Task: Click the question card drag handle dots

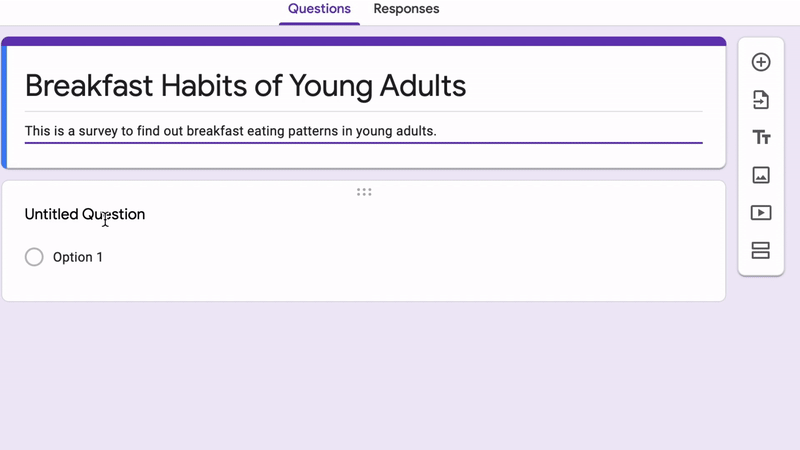Action: click(x=364, y=192)
